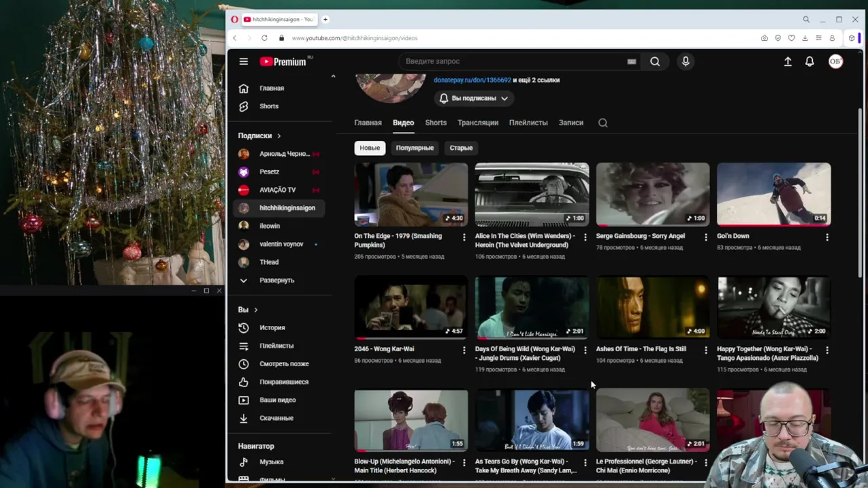Switch to the «Главная» channel tab
Image resolution: width=868 pixels, height=488 pixels.
tap(368, 123)
